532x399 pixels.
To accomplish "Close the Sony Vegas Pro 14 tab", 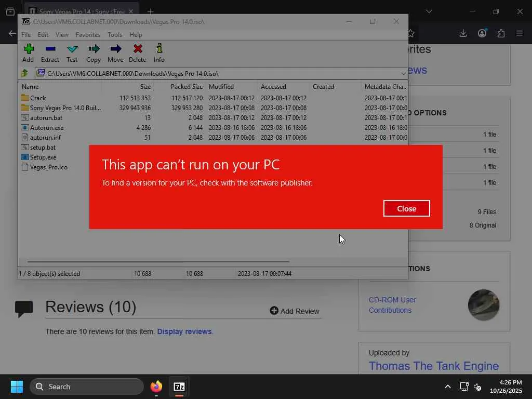I will [x=130, y=11].
